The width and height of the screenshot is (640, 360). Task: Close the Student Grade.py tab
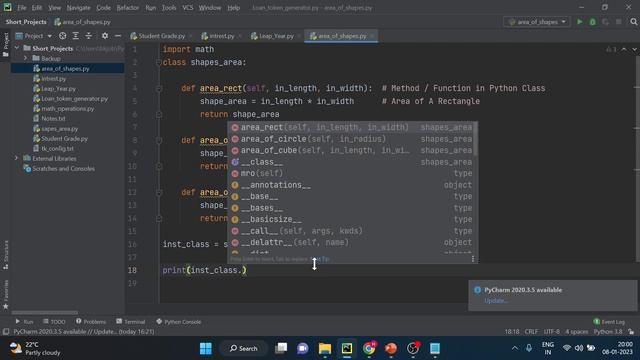(191, 36)
